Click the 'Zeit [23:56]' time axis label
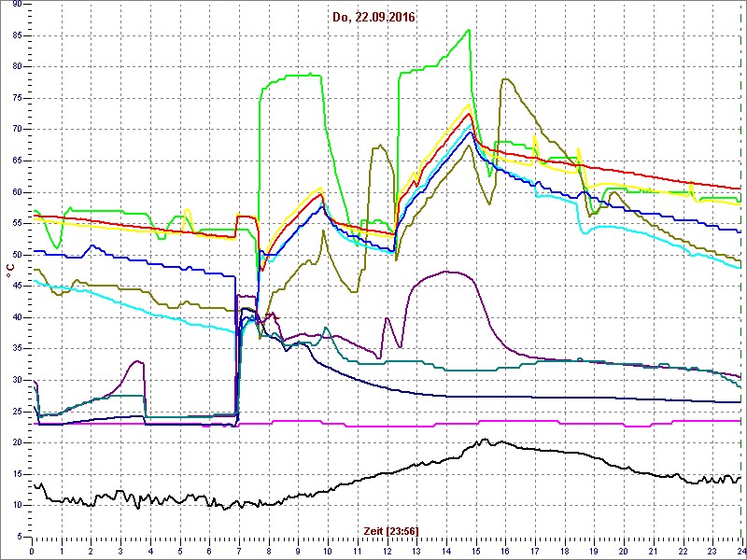Screen dimensions: 747x560 click(x=391, y=530)
